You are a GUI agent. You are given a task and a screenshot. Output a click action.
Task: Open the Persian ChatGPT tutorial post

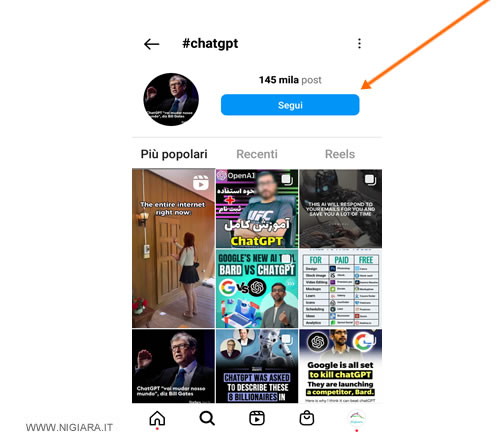[x=257, y=208]
